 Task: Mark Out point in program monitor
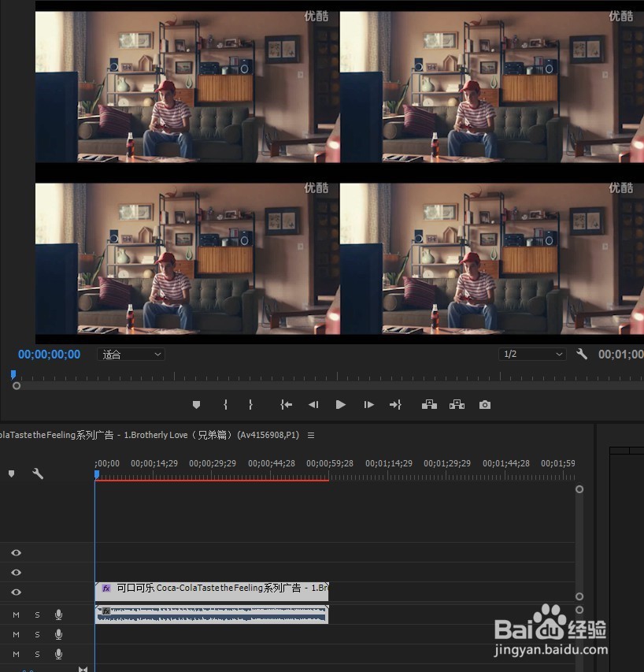pyautogui.click(x=250, y=405)
